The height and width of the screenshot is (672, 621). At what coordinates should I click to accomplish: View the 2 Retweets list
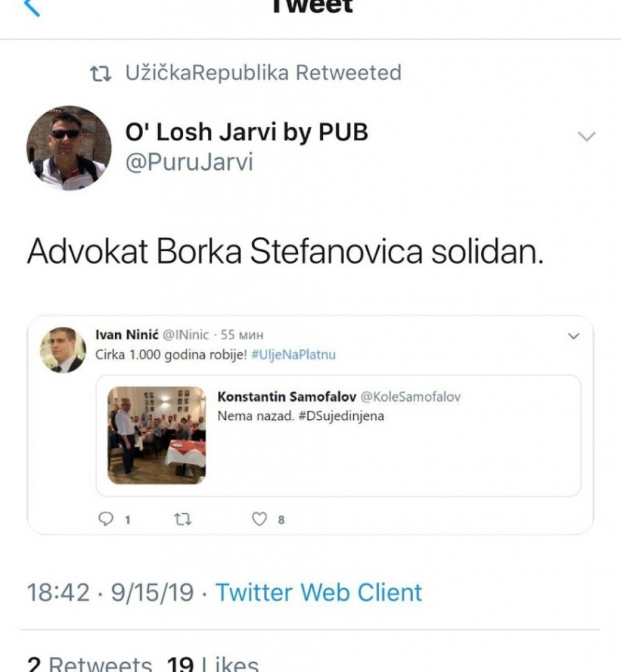click(89, 663)
